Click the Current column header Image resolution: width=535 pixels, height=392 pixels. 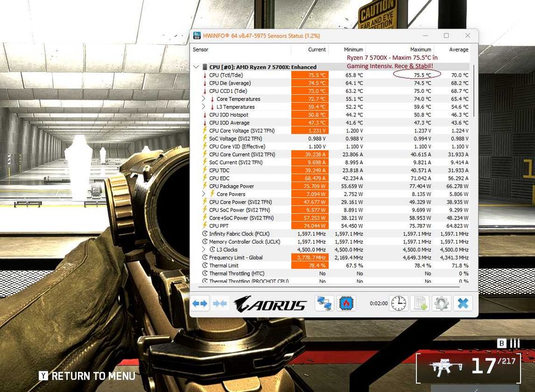pos(317,49)
